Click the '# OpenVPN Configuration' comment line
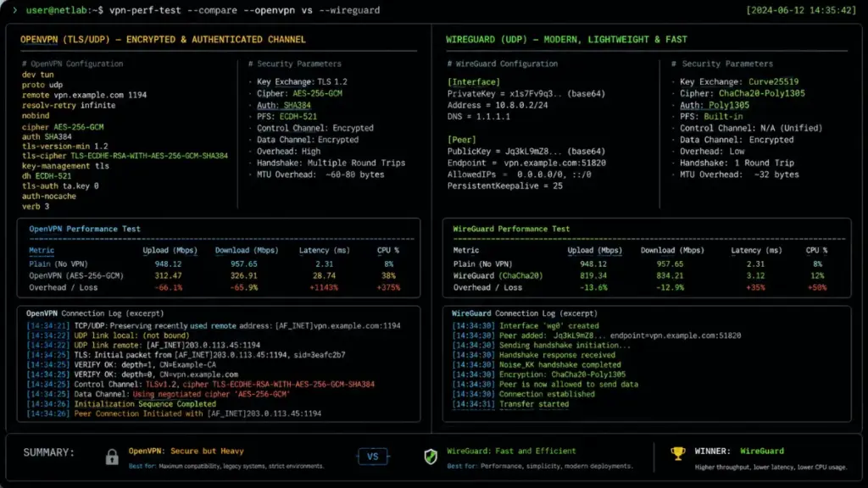Screen dimensions: 868x488 (73, 64)
